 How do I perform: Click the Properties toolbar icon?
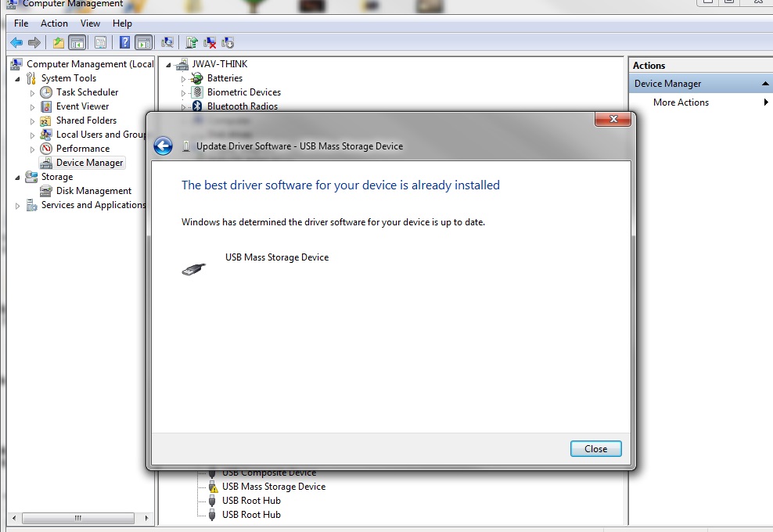click(101, 42)
